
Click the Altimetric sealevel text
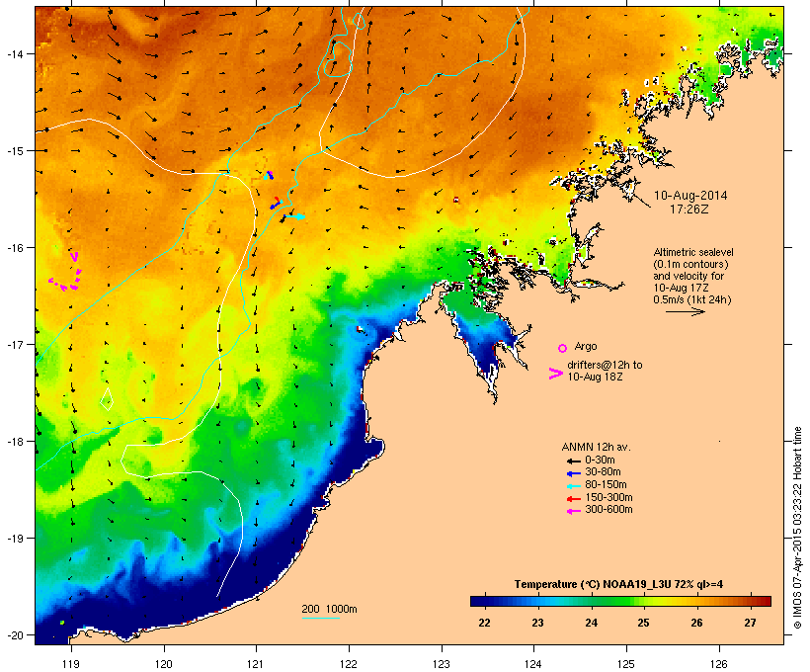(x=693, y=252)
